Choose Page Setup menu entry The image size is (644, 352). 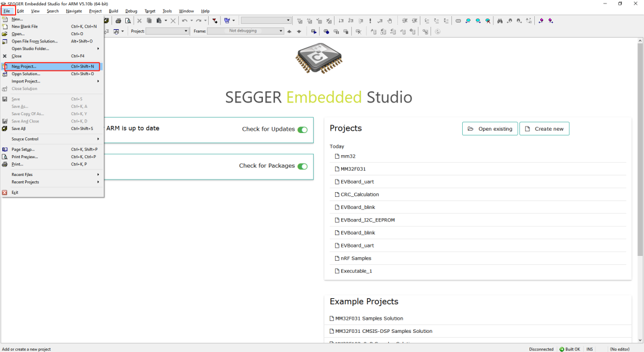click(52, 150)
